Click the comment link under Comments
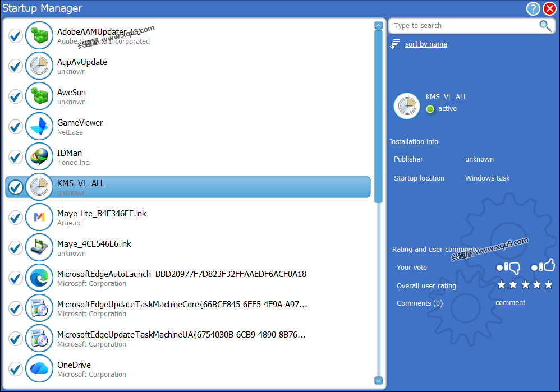The image size is (560, 392). pyautogui.click(x=509, y=302)
